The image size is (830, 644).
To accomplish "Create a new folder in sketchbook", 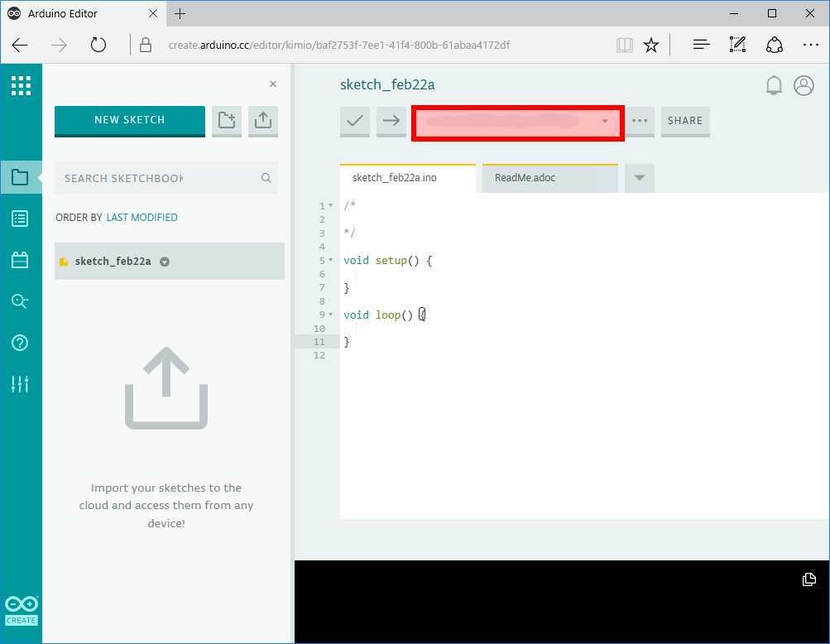I will click(x=227, y=121).
